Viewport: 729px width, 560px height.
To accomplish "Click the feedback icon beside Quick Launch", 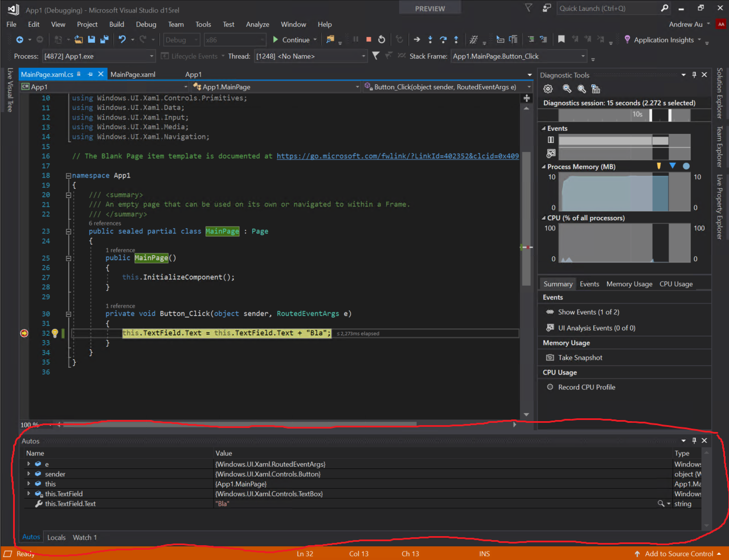I will point(547,8).
